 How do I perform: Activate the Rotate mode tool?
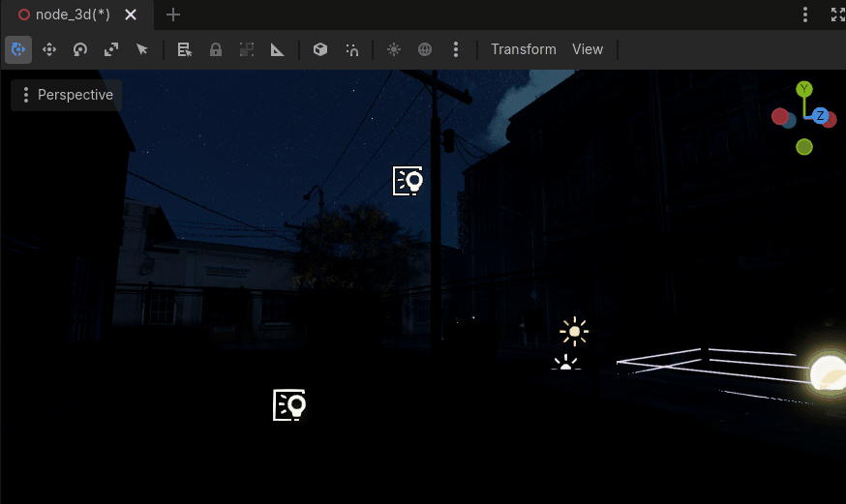point(79,49)
